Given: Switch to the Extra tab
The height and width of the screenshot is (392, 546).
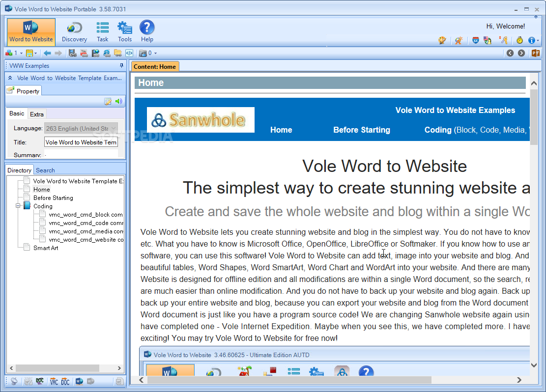Looking at the screenshot, I should [x=36, y=114].
